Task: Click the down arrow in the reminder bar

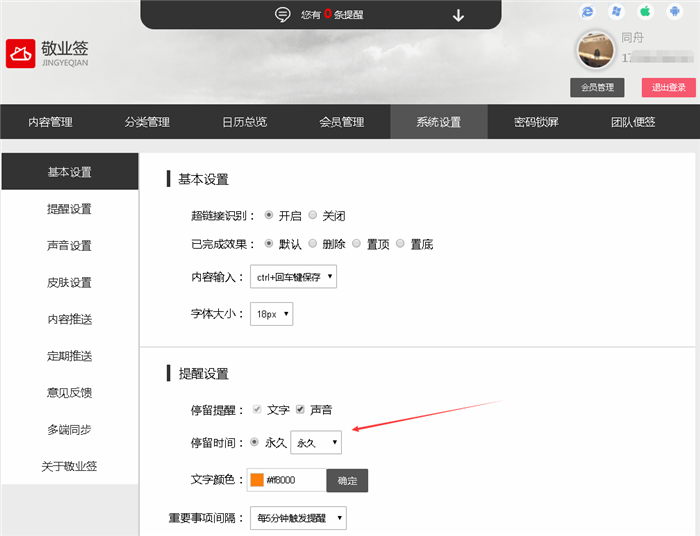Action: 459,14
